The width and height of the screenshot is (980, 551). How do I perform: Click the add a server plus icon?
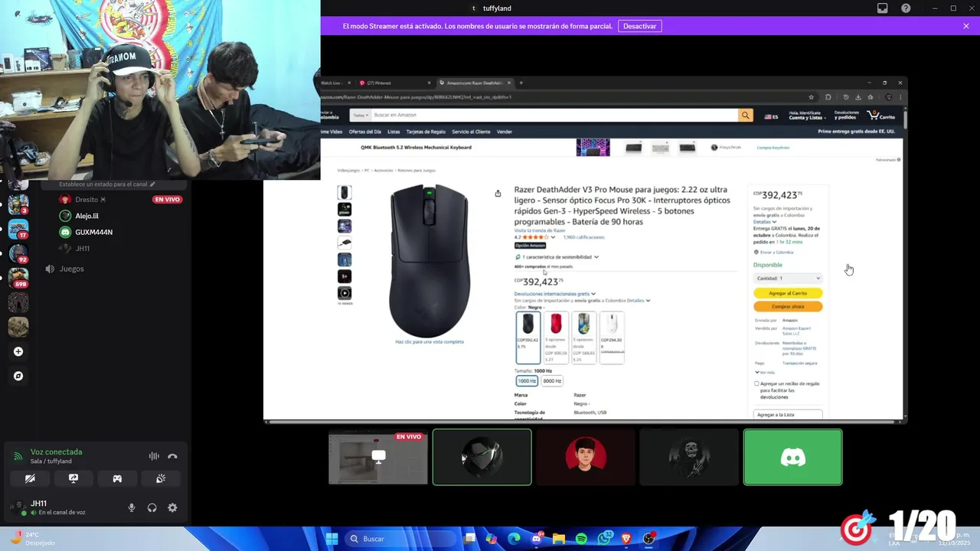(x=18, y=351)
